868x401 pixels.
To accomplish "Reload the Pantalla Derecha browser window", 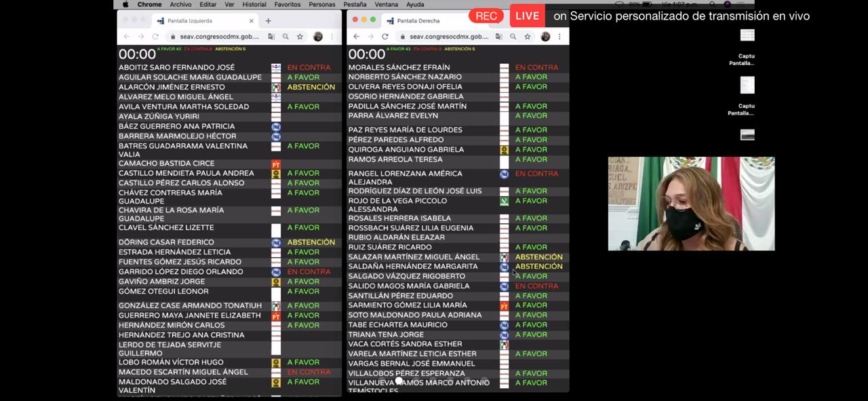I will coord(385,37).
